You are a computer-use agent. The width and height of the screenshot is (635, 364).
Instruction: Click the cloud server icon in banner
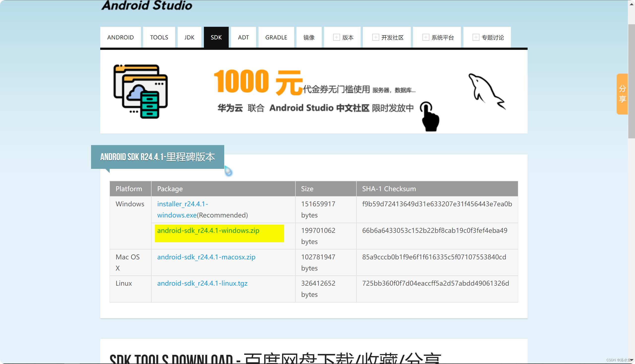(141, 91)
